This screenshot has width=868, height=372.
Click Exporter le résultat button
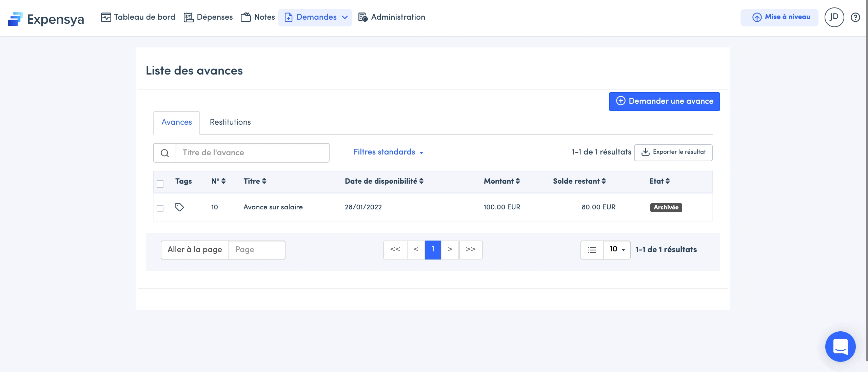tap(673, 152)
